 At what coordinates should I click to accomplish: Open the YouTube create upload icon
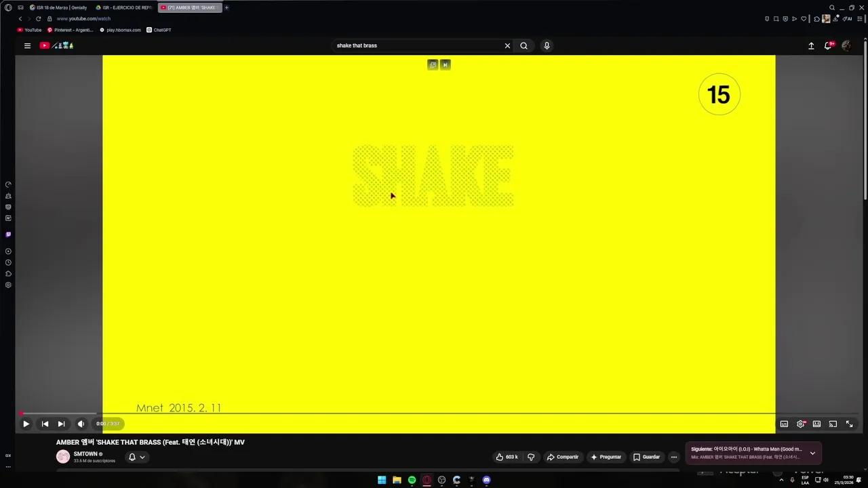tap(811, 45)
